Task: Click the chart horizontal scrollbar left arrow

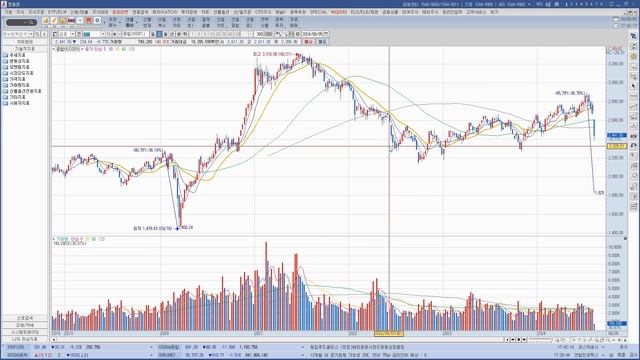Action: (x=54, y=340)
